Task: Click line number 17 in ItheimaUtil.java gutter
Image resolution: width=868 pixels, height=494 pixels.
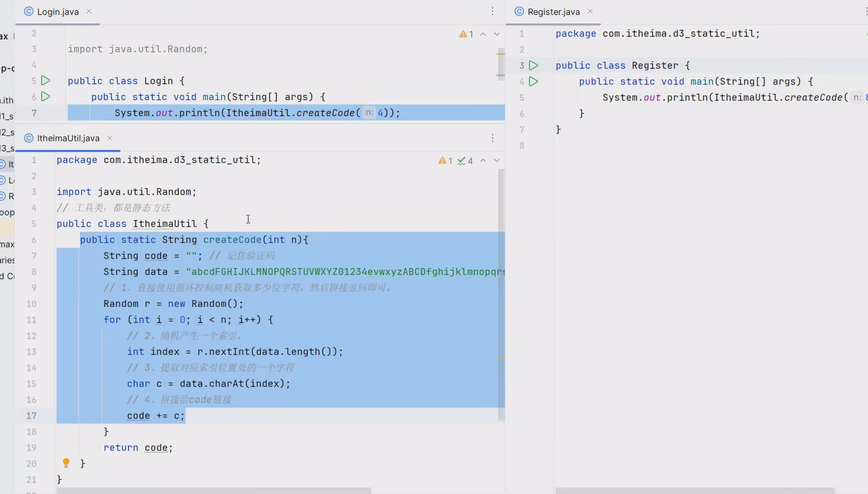Action: click(x=31, y=416)
